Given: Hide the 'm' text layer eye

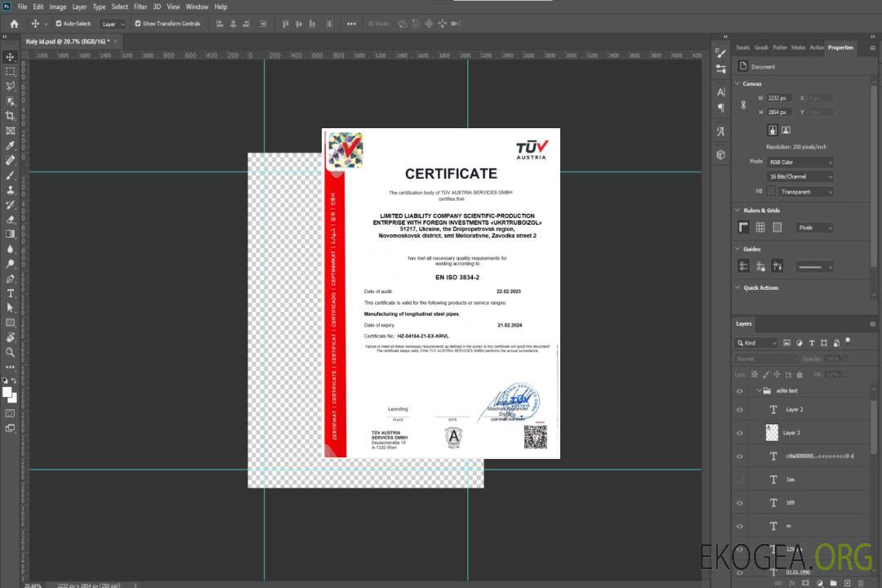Looking at the screenshot, I should click(x=740, y=527).
